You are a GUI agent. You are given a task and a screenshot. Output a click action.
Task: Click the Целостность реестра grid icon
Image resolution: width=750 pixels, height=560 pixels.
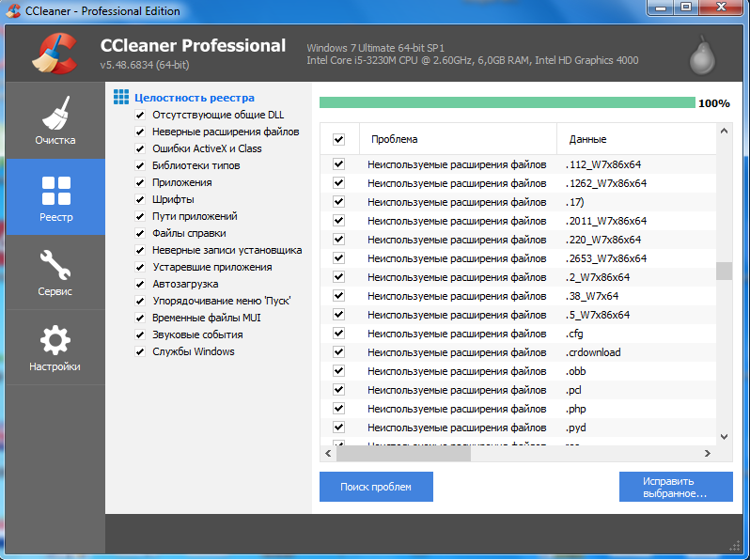coord(121,97)
